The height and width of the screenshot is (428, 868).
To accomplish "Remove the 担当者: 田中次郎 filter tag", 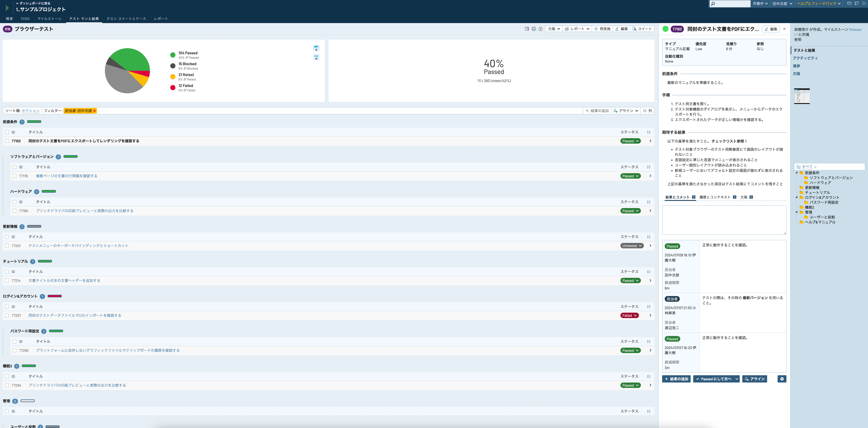I will [94, 111].
